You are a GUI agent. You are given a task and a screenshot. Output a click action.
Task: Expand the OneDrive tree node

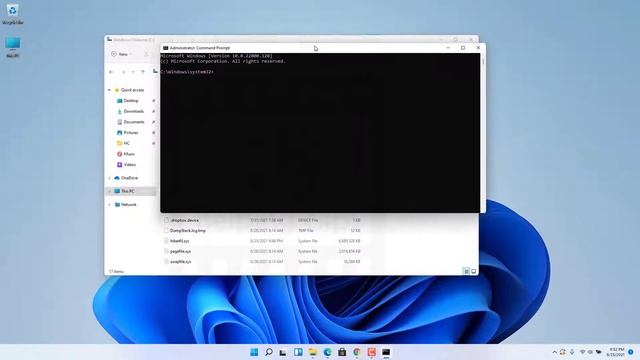click(x=109, y=178)
